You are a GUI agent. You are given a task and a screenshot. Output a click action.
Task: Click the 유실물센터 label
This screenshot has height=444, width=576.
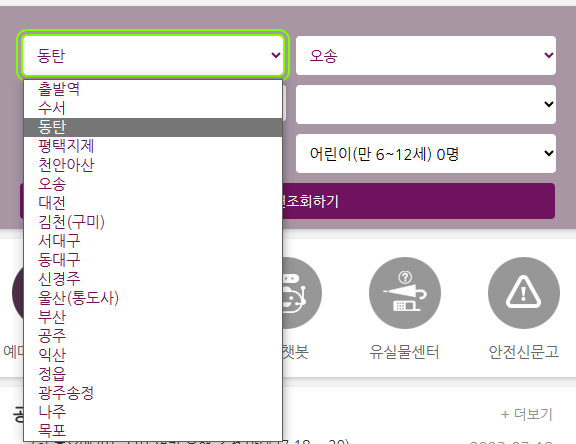click(x=404, y=352)
